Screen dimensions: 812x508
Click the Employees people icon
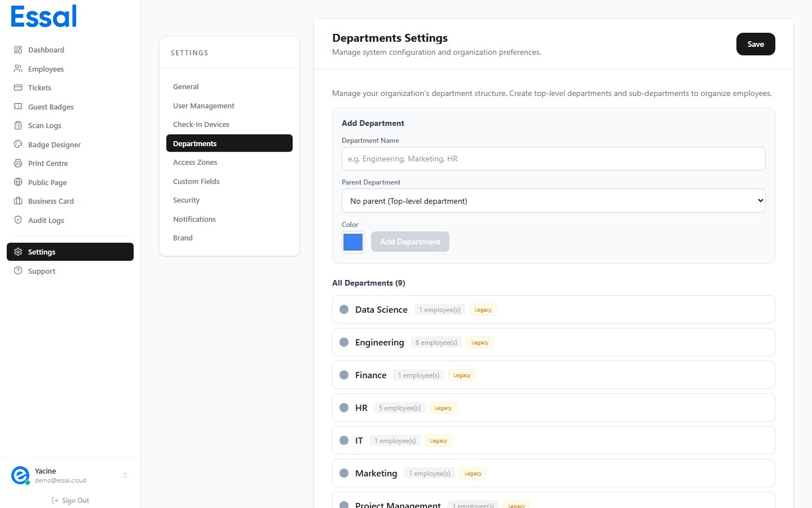tap(18, 69)
